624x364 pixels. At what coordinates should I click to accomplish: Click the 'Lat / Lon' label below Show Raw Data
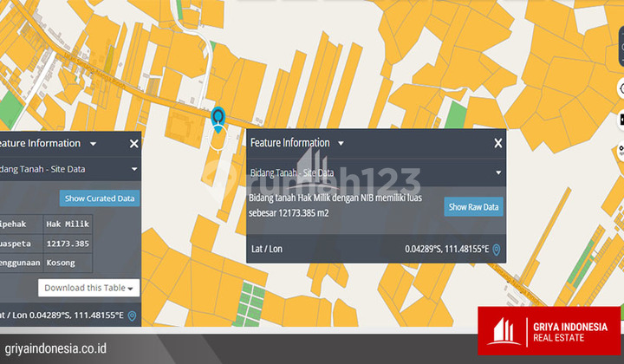tap(267, 249)
